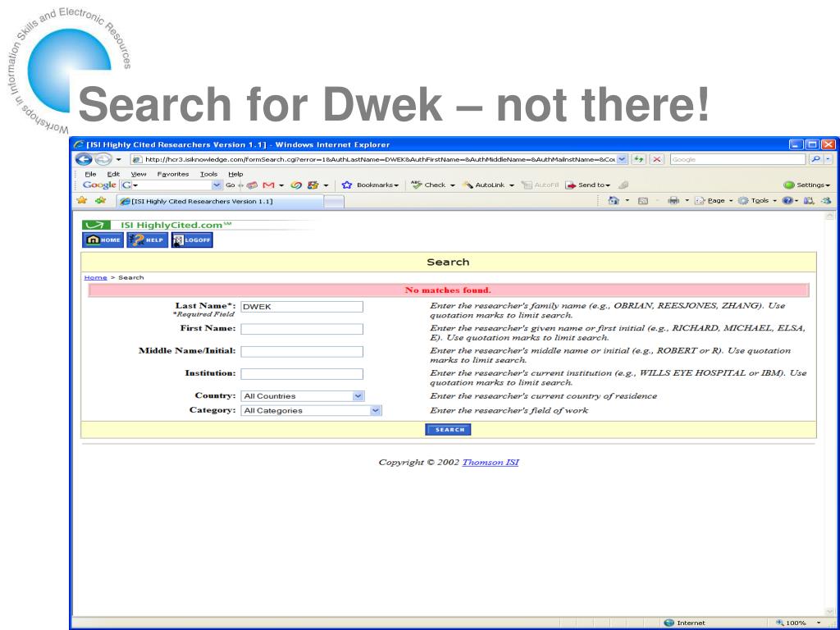Open the Edit menu
840x630 pixels.
113,174
